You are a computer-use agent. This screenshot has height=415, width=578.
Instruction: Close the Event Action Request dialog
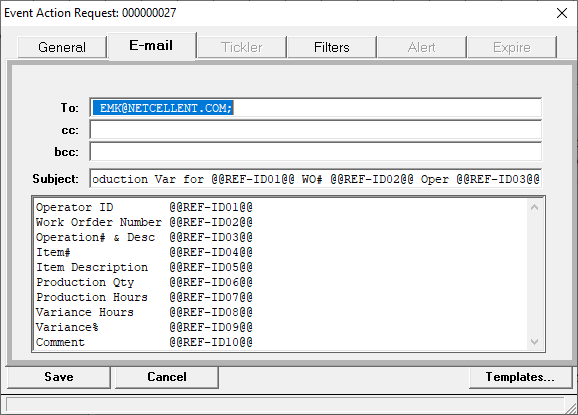point(562,13)
